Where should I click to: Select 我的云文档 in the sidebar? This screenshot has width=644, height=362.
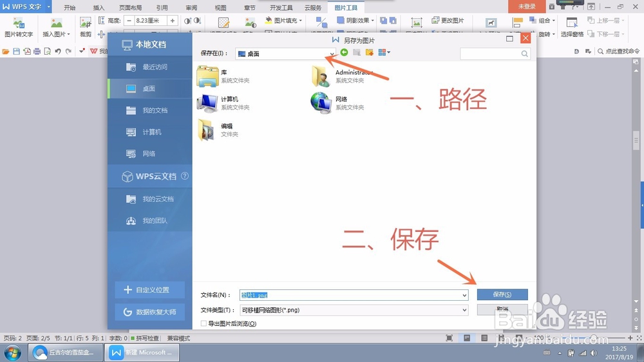tap(150, 199)
